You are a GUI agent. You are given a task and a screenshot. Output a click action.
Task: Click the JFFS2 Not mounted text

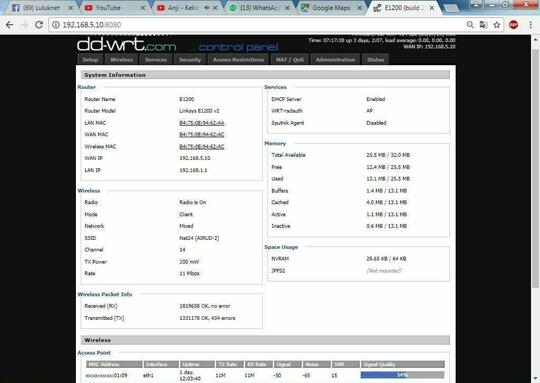(x=384, y=271)
